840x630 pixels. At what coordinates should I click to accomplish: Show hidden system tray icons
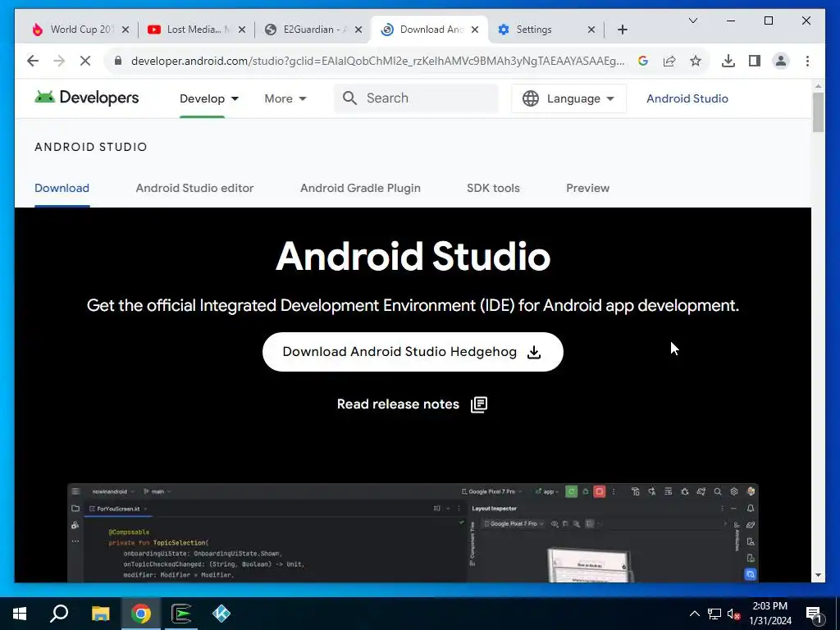(x=694, y=614)
